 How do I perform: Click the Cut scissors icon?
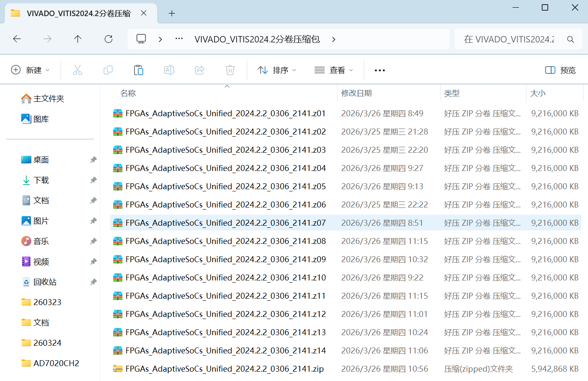[77, 70]
